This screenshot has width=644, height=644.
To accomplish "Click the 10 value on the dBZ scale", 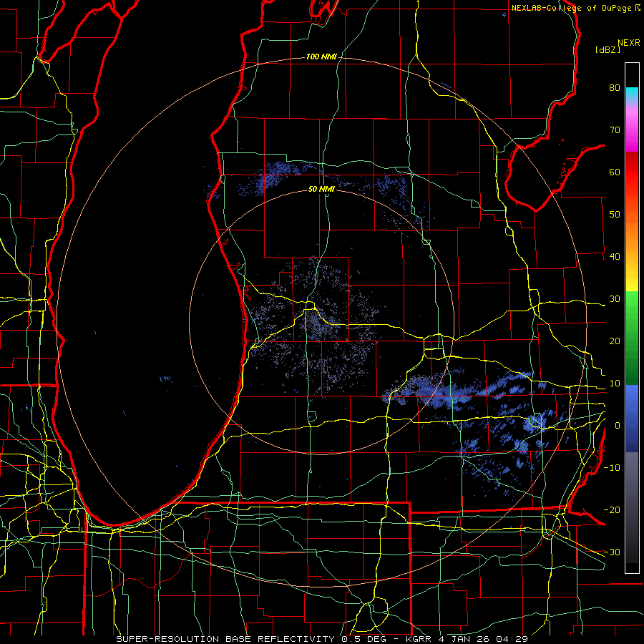I will click(x=615, y=384).
